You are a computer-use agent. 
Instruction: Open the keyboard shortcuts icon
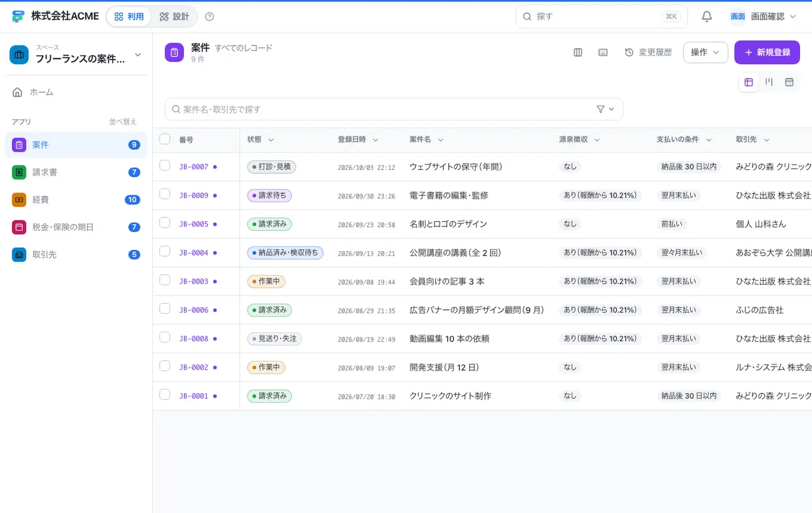coord(603,53)
